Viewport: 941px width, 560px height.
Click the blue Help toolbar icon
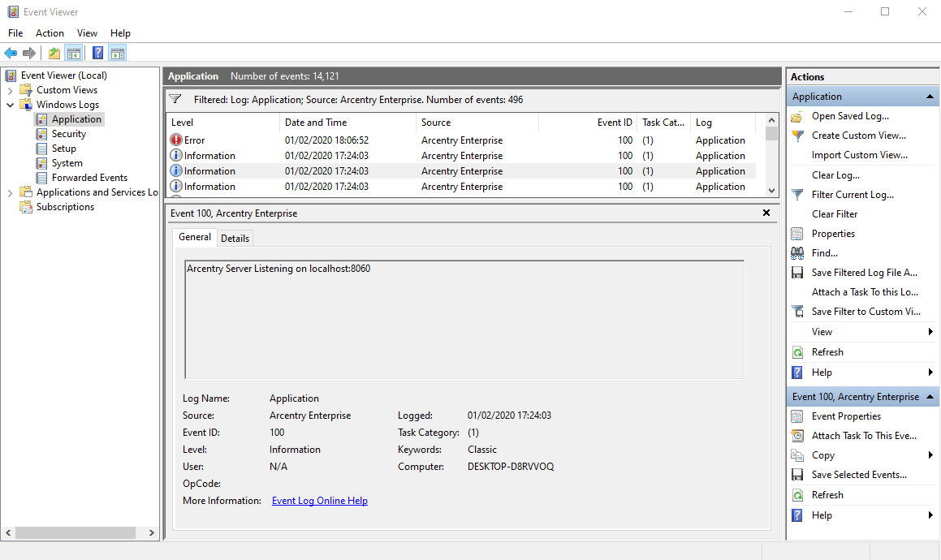pos(97,54)
